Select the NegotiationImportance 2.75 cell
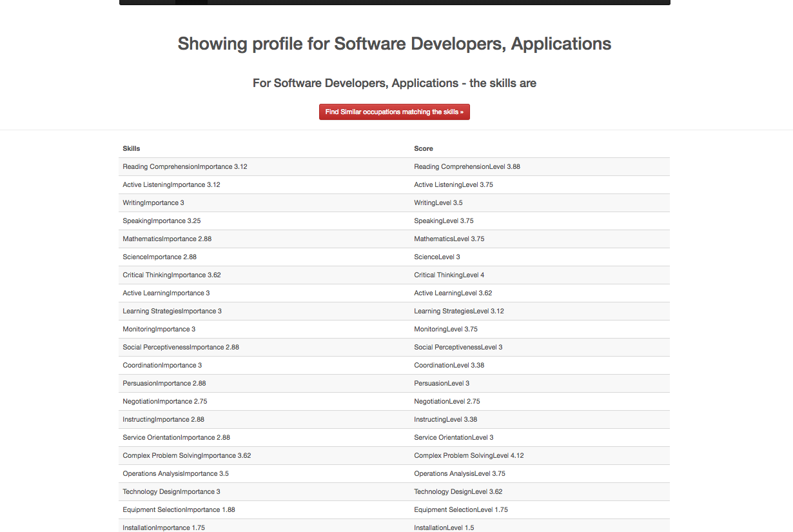This screenshot has width=793, height=532. (265, 401)
